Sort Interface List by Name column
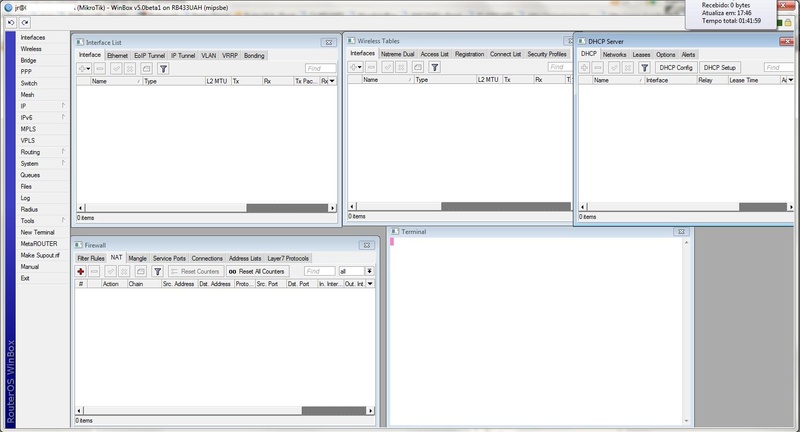 coord(116,81)
